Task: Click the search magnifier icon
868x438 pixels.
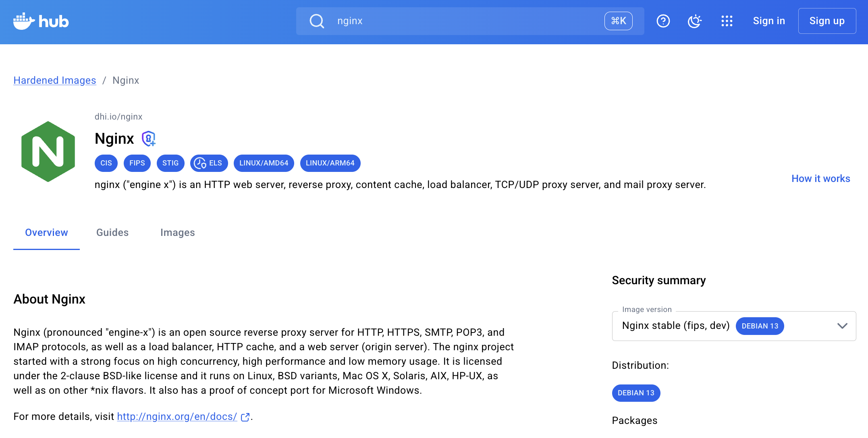Action: pos(317,21)
